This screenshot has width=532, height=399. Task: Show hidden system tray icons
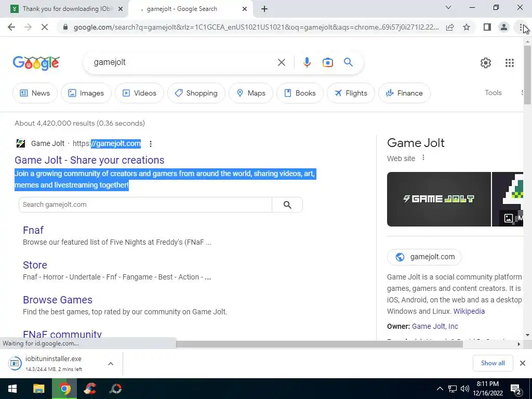(440, 389)
